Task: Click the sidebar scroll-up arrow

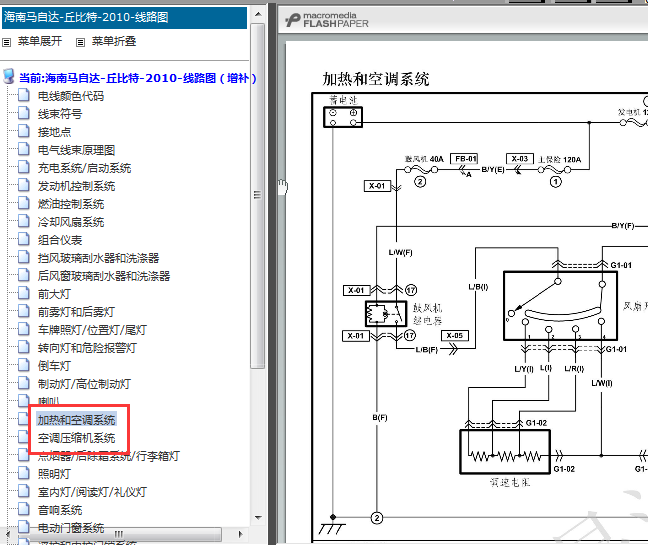Action: click(x=258, y=14)
